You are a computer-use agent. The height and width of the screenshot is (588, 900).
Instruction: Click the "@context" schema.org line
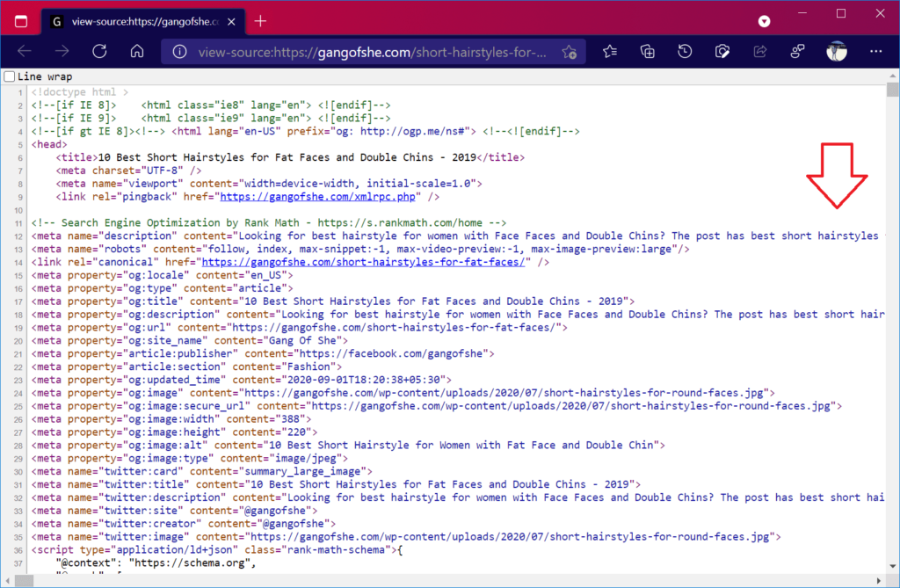click(x=156, y=563)
